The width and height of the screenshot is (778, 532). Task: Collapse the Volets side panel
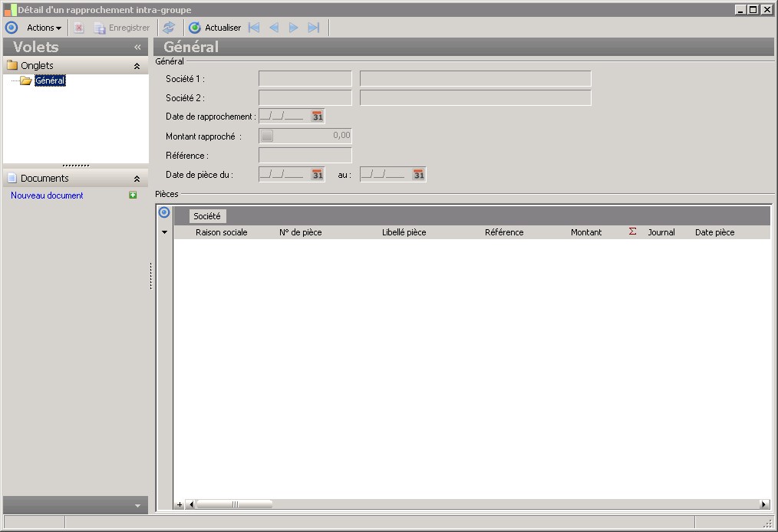click(x=137, y=47)
